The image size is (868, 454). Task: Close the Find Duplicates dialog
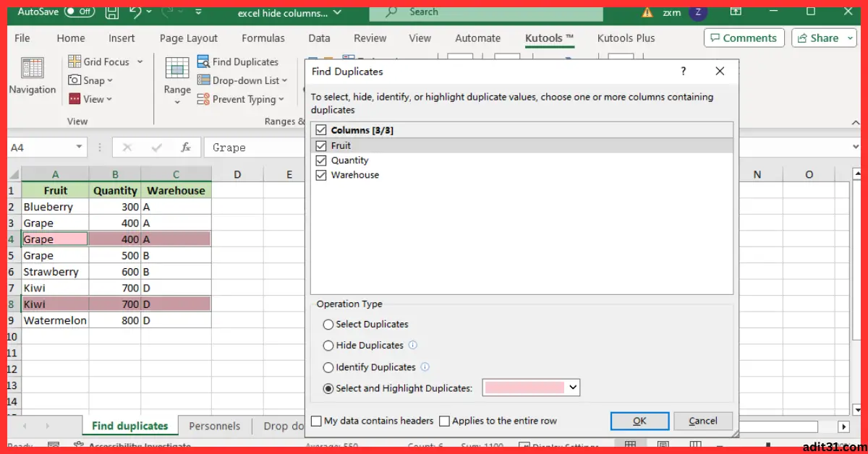[720, 71]
